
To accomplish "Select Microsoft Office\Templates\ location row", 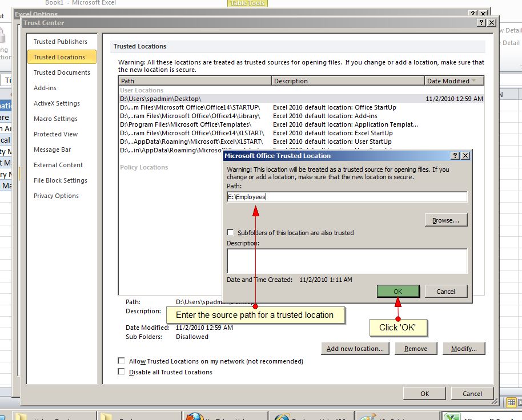I will coord(302,124).
